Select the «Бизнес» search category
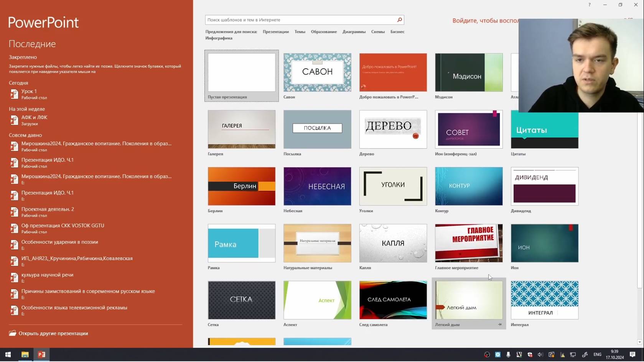The height and width of the screenshot is (362, 644). [397, 32]
